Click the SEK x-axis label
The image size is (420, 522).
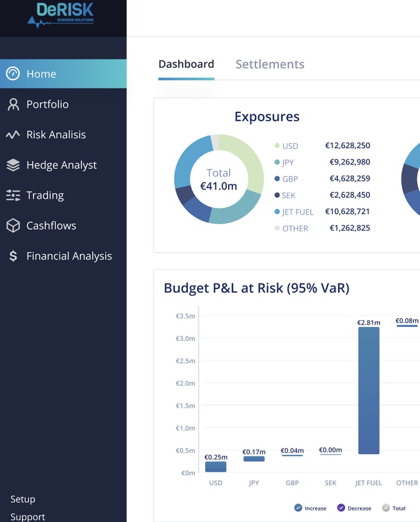(330, 483)
